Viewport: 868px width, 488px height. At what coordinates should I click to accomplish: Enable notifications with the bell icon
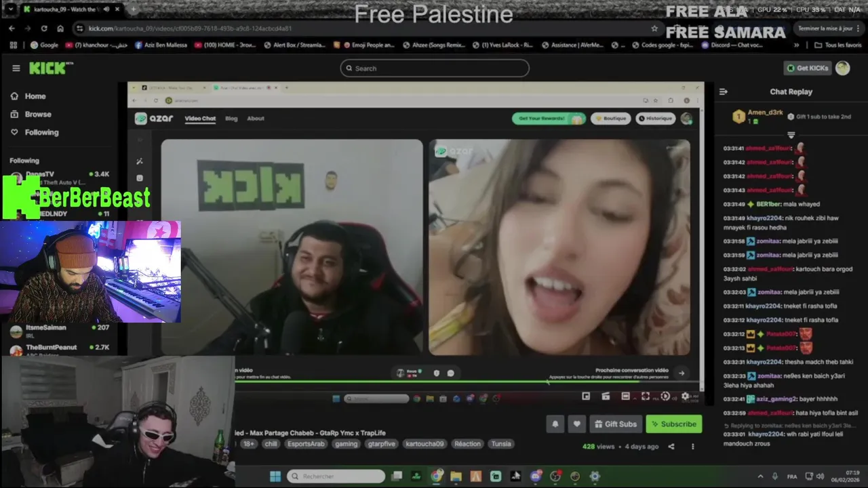coord(555,424)
